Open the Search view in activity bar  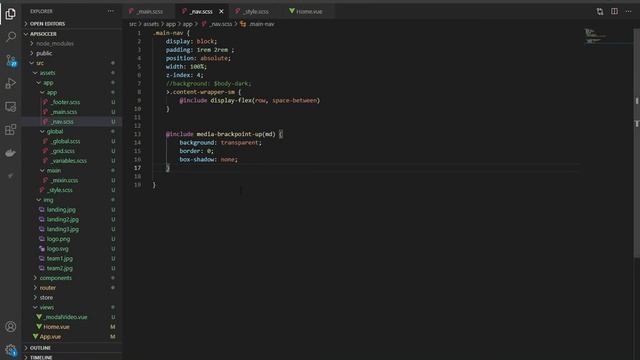(x=11, y=37)
